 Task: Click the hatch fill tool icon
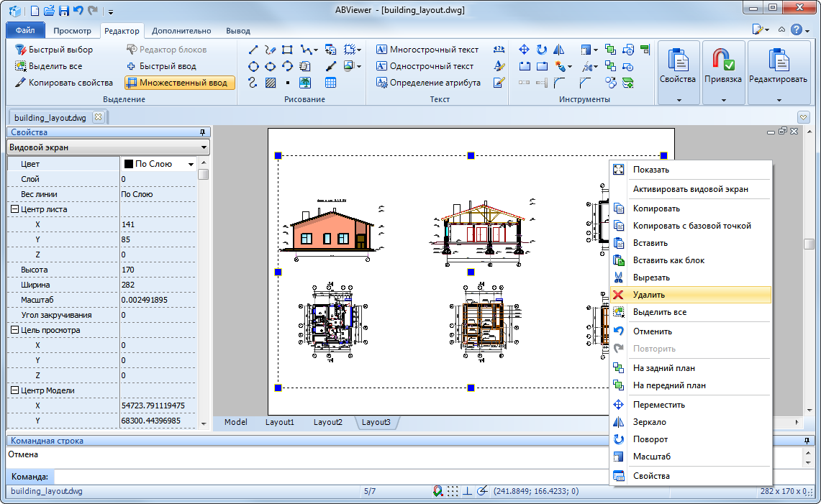pyautogui.click(x=270, y=83)
